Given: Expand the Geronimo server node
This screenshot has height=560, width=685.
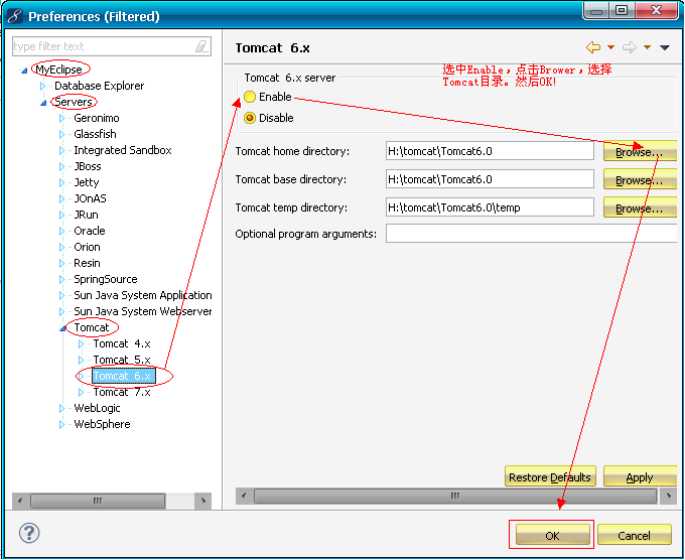Looking at the screenshot, I should coord(62,118).
